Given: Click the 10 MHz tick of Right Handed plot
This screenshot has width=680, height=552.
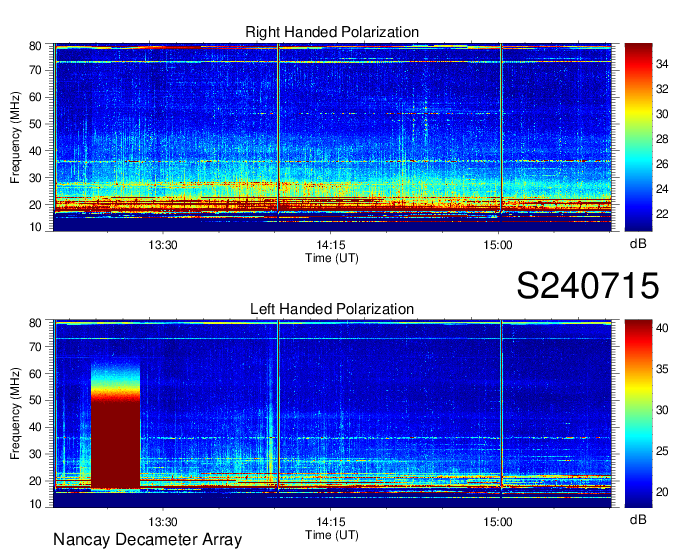Looking at the screenshot, I should click(x=35, y=227).
